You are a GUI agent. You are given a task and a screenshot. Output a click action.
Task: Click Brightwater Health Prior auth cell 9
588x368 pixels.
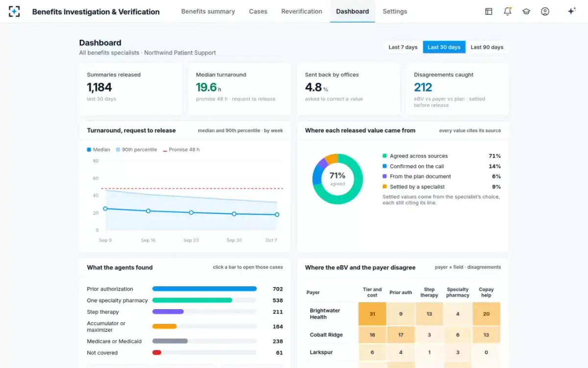401,314
